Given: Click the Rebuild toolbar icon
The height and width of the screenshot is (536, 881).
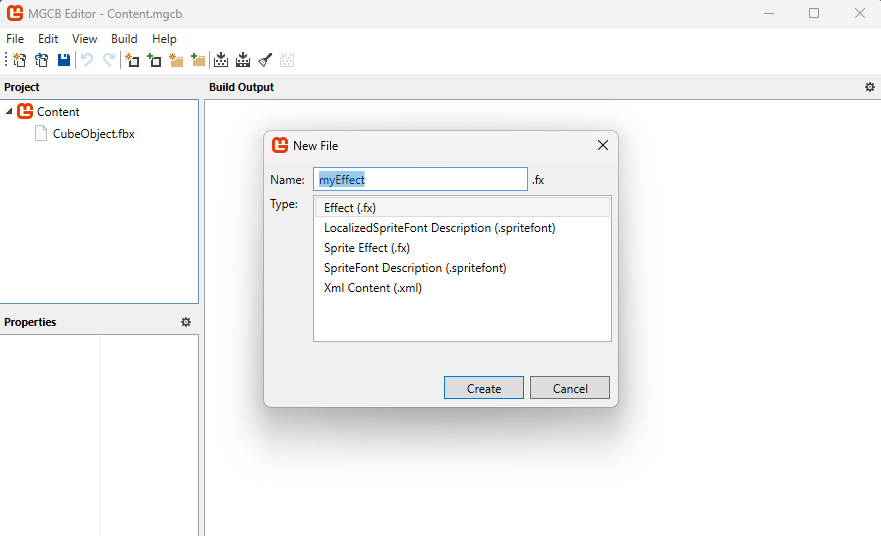Looking at the screenshot, I should pyautogui.click(x=243, y=60).
